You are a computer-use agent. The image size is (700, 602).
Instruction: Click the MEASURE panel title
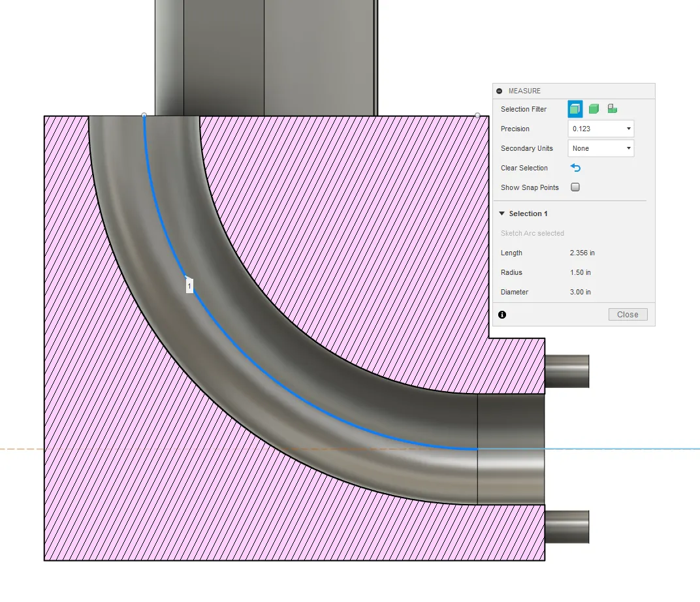[524, 91]
